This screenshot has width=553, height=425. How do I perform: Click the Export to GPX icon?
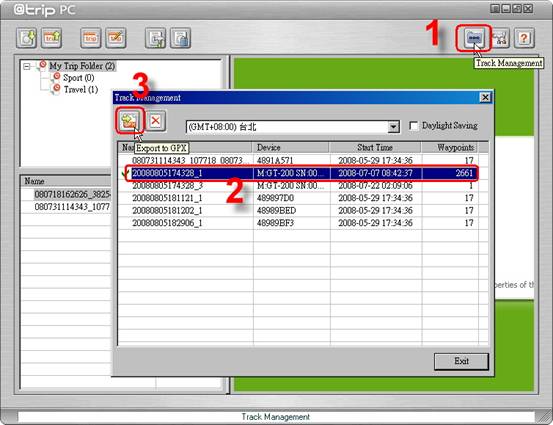pyautogui.click(x=129, y=121)
